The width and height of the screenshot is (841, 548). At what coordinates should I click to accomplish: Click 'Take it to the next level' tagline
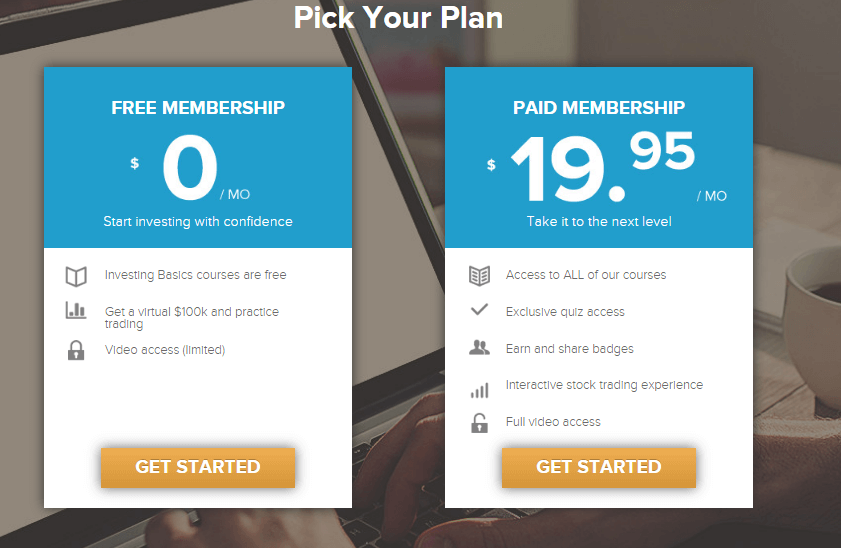click(599, 221)
